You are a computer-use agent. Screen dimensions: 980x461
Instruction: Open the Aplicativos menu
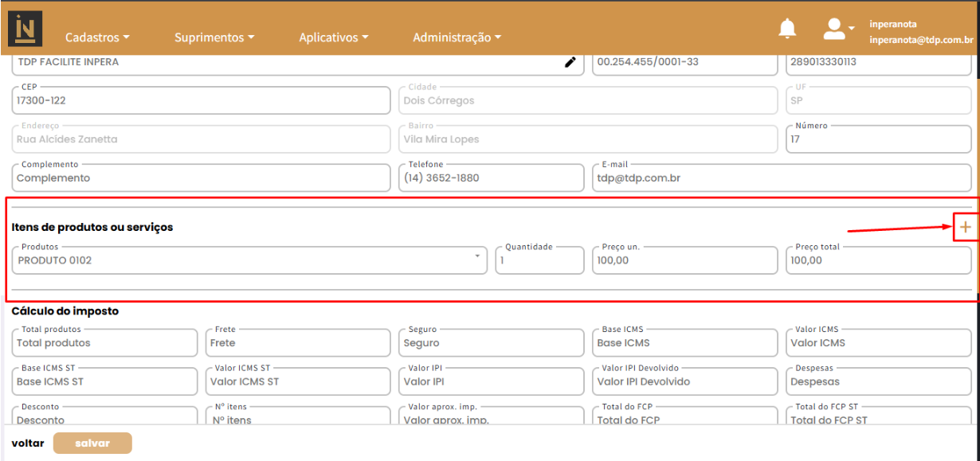[x=334, y=37]
